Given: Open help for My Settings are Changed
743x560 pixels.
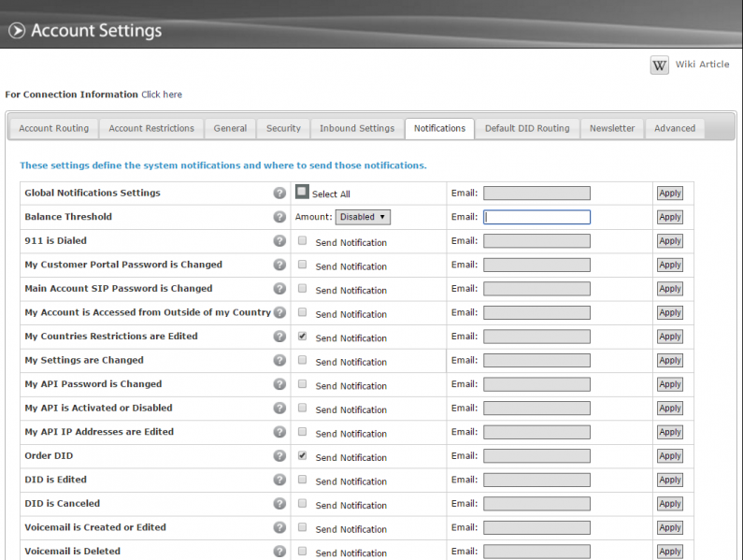Looking at the screenshot, I should coord(279,360).
